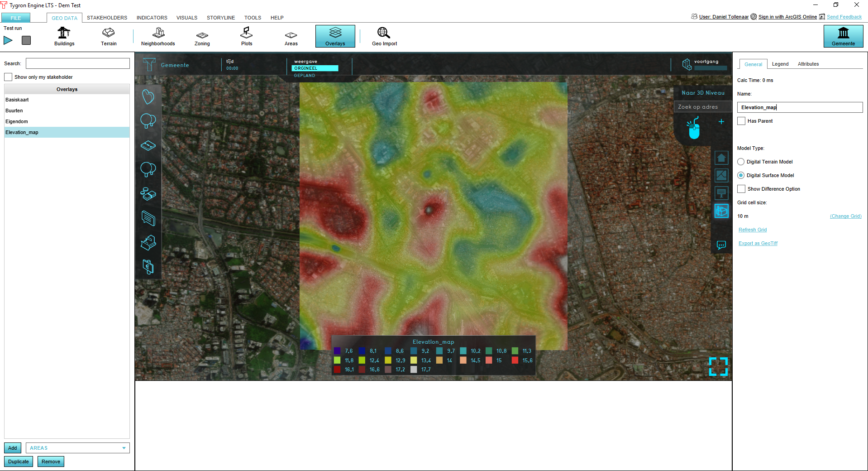Enable Show only my stakeholder checkbox
Image resolution: width=868 pixels, height=471 pixels.
(x=8, y=77)
